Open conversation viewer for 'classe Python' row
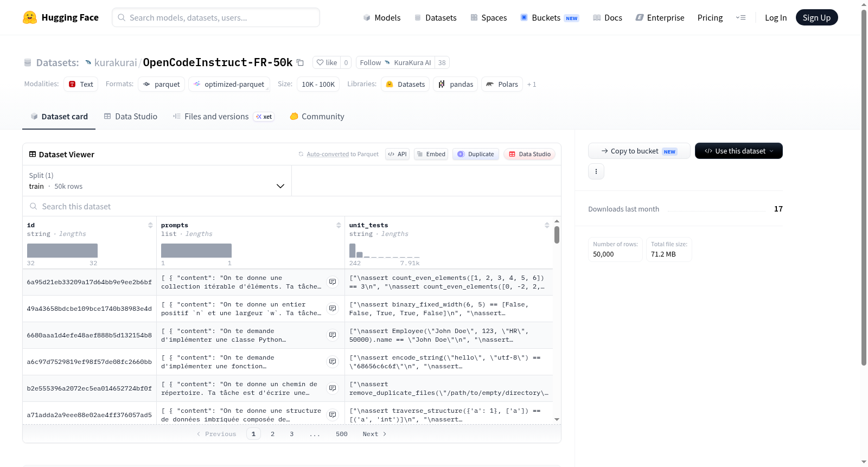 (333, 335)
